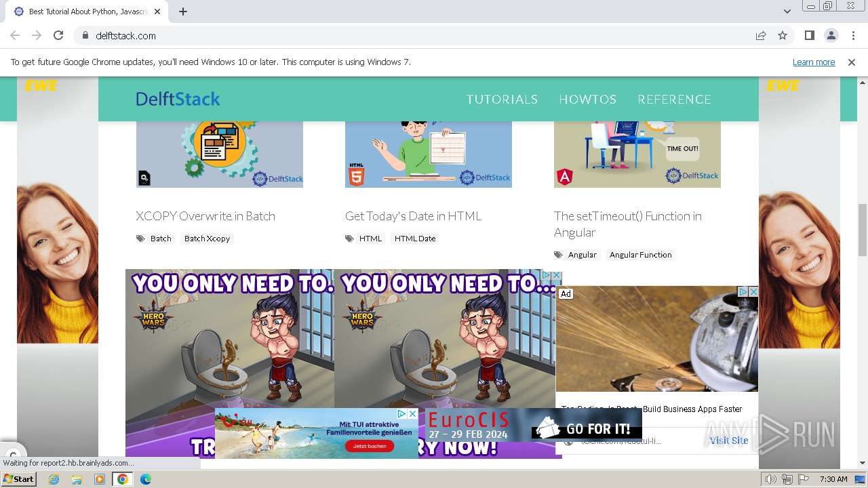The height and width of the screenshot is (488, 868).
Task: Open the Chrome profile avatar
Action: [x=831, y=35]
